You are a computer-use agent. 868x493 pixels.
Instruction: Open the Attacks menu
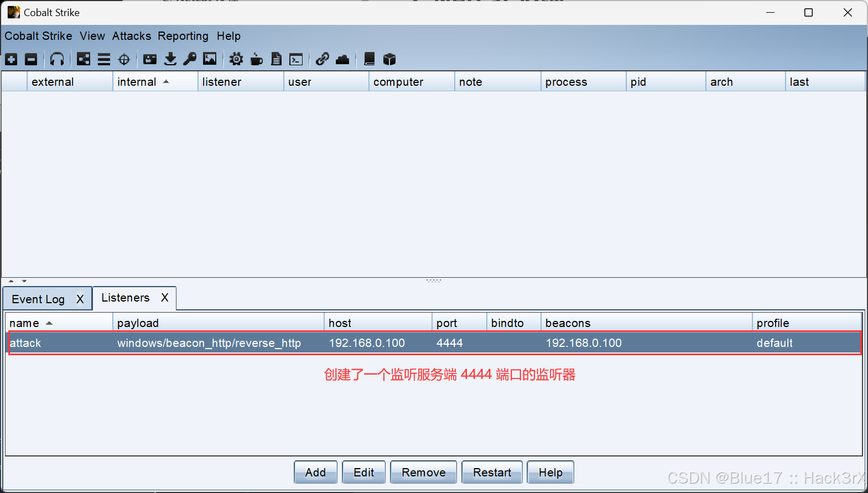(x=132, y=36)
